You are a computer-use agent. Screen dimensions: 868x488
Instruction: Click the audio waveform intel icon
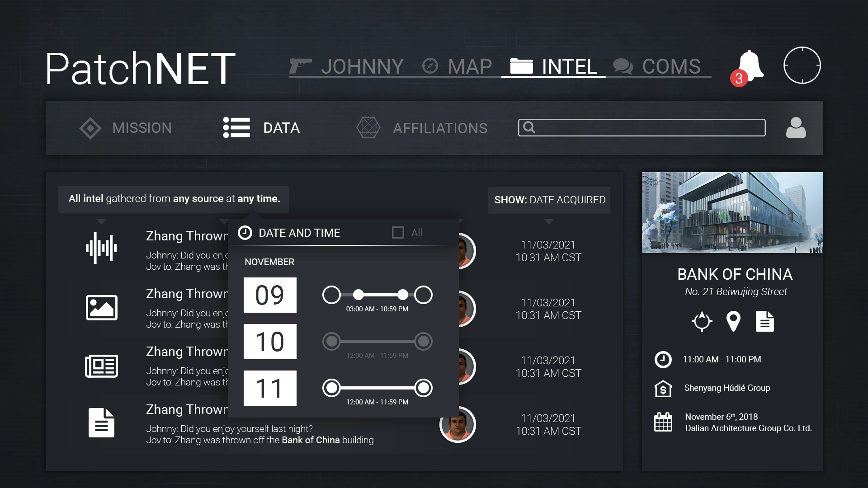[x=101, y=248]
